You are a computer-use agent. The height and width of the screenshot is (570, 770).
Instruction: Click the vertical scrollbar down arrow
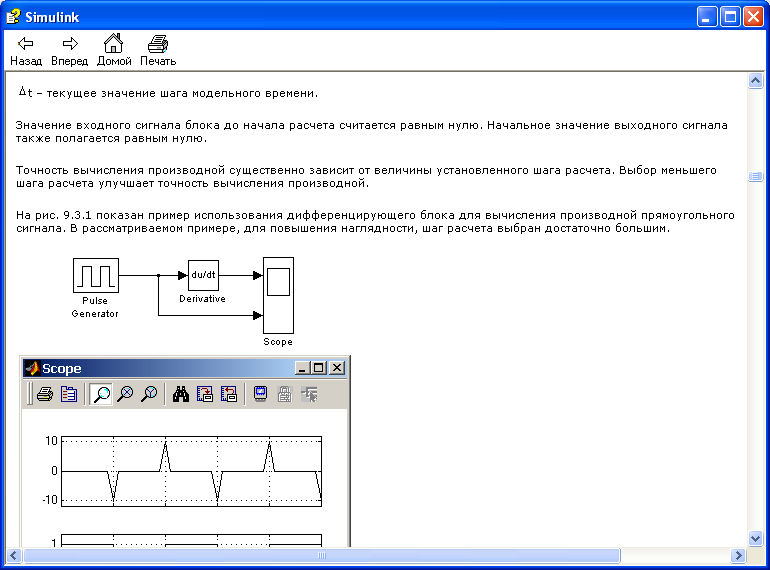tap(755, 539)
